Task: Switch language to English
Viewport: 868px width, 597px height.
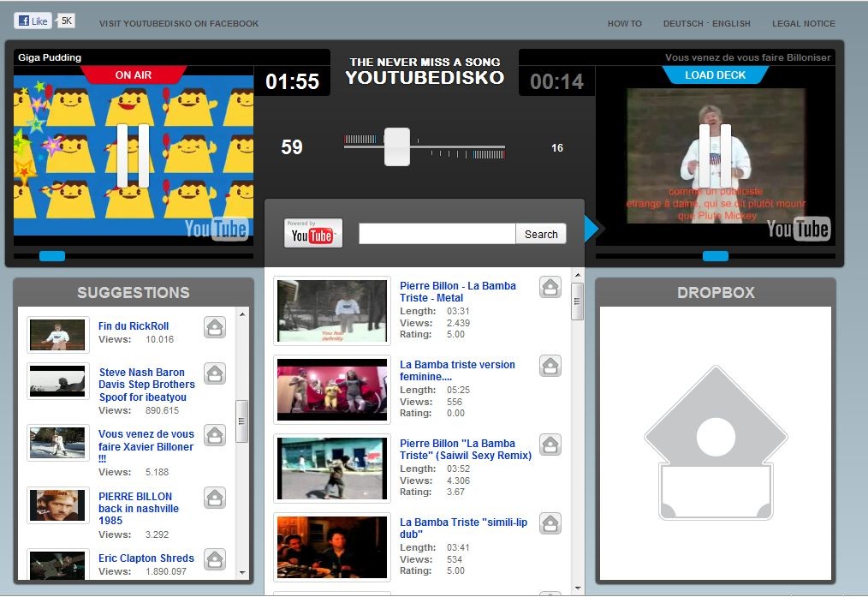Action: (731, 24)
